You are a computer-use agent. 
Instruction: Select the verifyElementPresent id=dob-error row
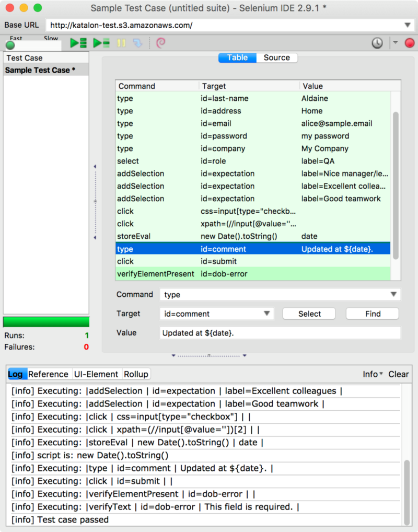coord(253,274)
